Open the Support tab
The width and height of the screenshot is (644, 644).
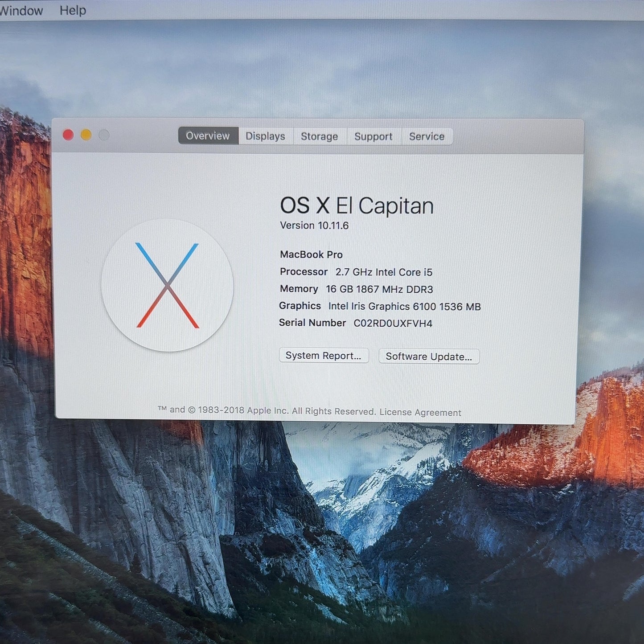tap(373, 136)
